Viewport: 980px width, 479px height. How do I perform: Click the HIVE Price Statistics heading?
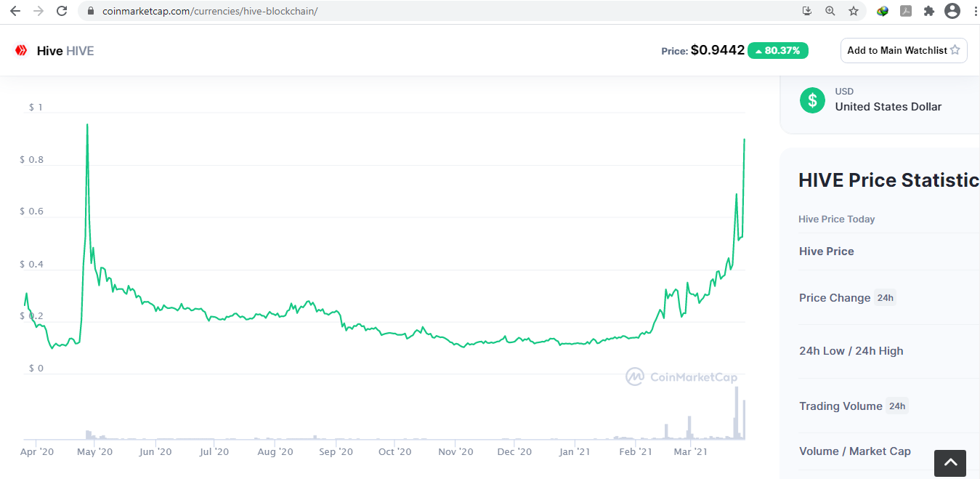(888, 180)
